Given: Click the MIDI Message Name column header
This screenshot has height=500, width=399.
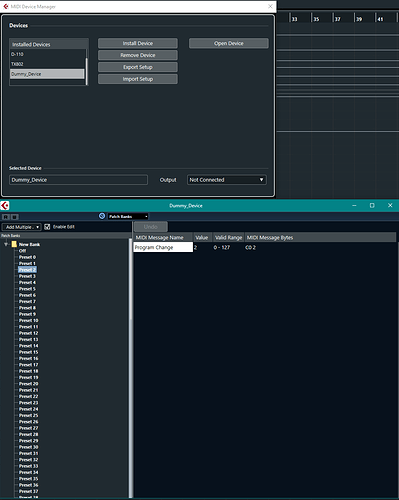Looking at the screenshot, I should 163,237.
